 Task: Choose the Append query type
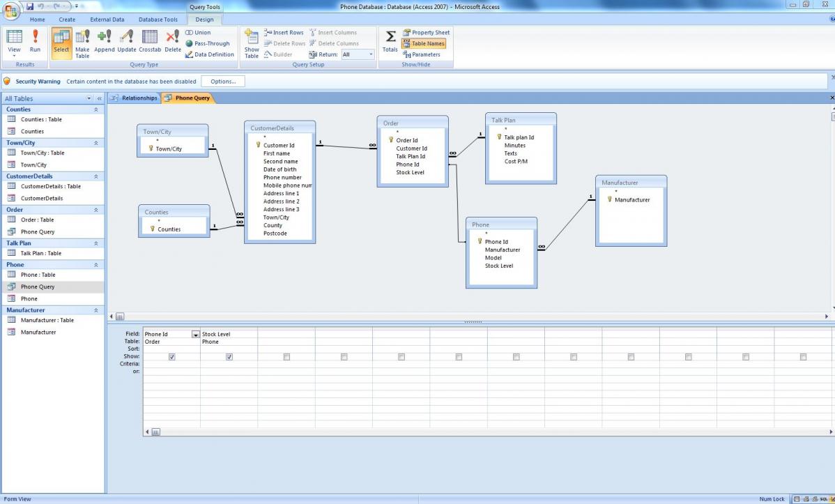pos(105,41)
